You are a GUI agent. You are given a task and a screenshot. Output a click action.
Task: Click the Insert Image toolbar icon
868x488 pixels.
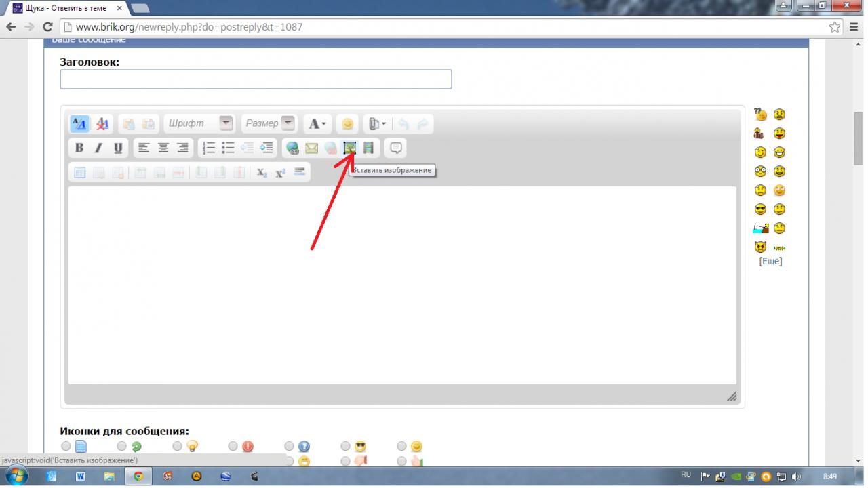(x=349, y=148)
